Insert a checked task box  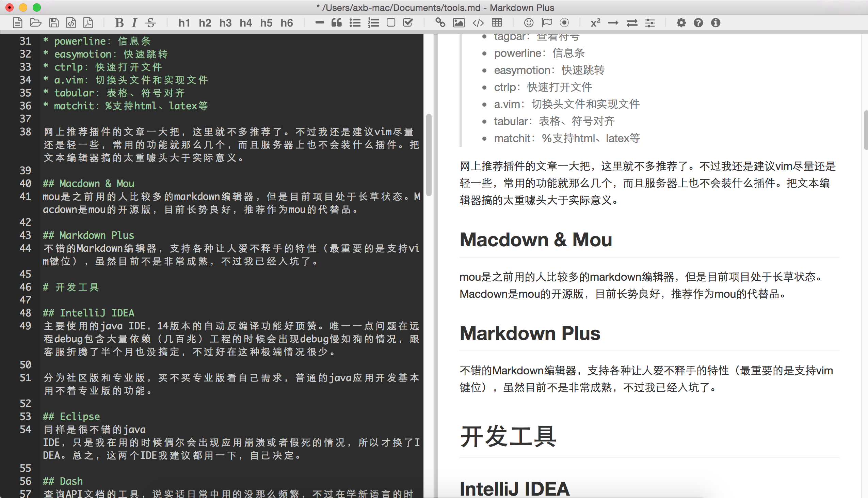408,23
